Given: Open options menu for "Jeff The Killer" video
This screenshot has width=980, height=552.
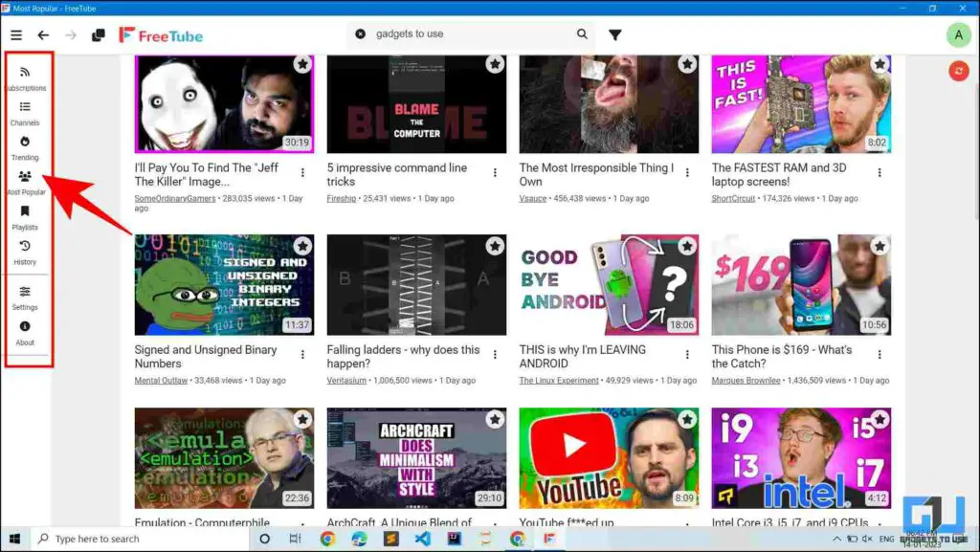Looking at the screenshot, I should coord(303,173).
